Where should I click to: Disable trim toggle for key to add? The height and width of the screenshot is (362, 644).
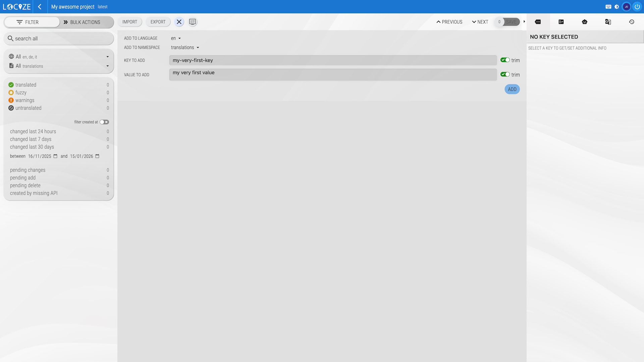tap(505, 60)
